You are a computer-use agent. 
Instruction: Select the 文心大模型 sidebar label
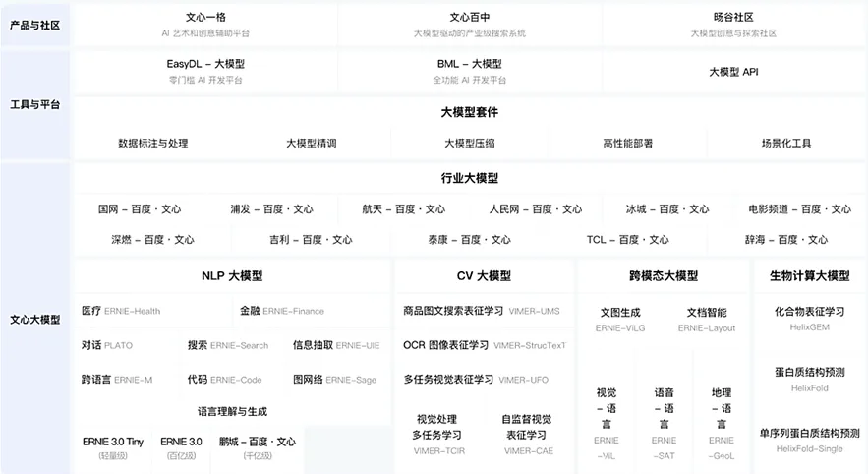click(x=34, y=320)
